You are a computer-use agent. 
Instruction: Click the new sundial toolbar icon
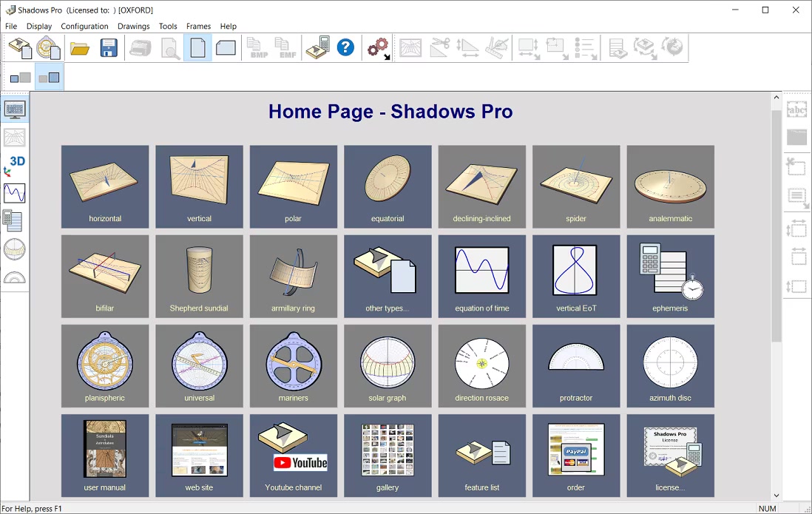click(20, 47)
